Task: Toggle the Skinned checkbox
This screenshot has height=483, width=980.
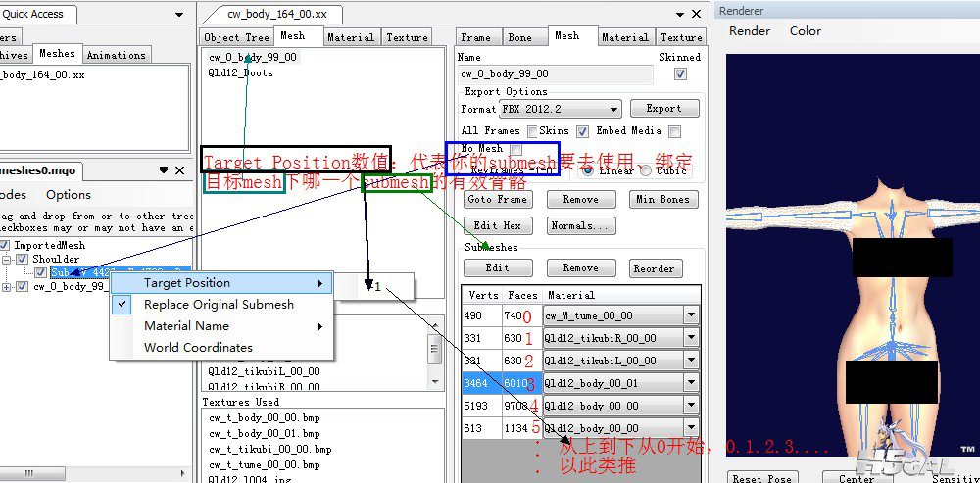Action: tap(680, 73)
